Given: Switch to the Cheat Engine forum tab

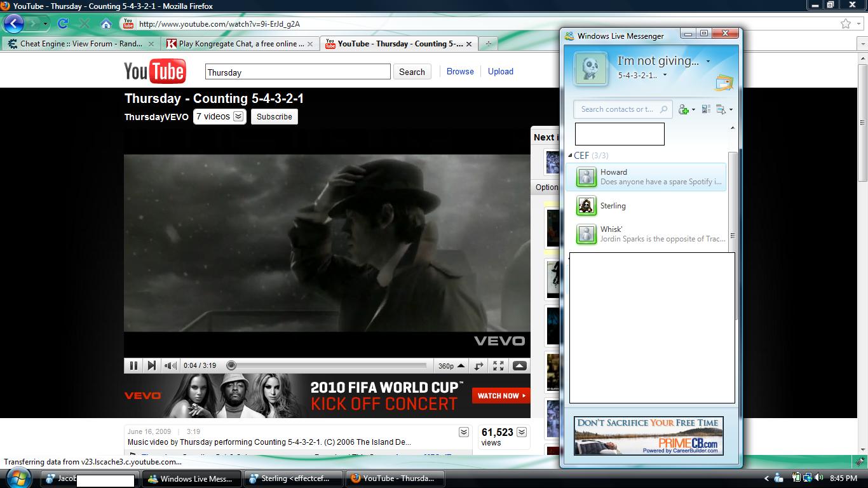Looking at the screenshot, I should (81, 44).
